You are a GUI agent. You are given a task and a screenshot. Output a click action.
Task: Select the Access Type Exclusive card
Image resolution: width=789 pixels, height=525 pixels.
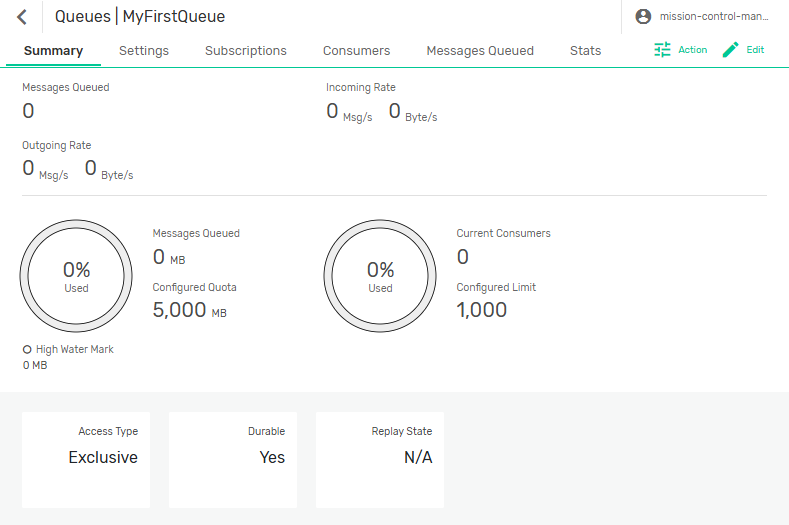pos(86,460)
